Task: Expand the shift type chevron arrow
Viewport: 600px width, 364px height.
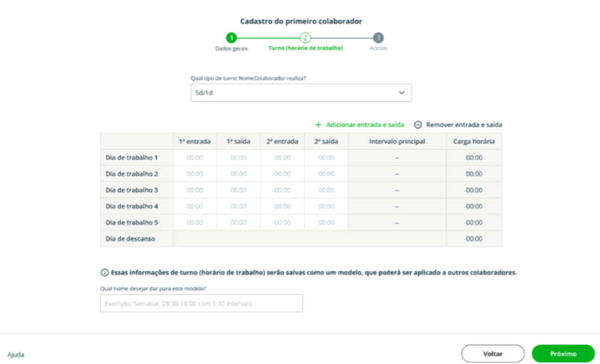Action: pos(402,93)
